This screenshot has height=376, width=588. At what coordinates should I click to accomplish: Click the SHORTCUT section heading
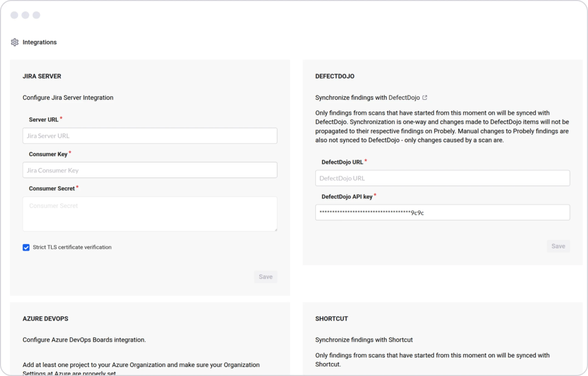[331, 318]
